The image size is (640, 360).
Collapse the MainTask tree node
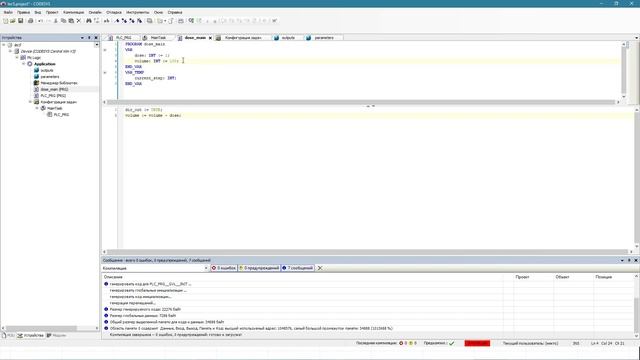tap(37, 108)
